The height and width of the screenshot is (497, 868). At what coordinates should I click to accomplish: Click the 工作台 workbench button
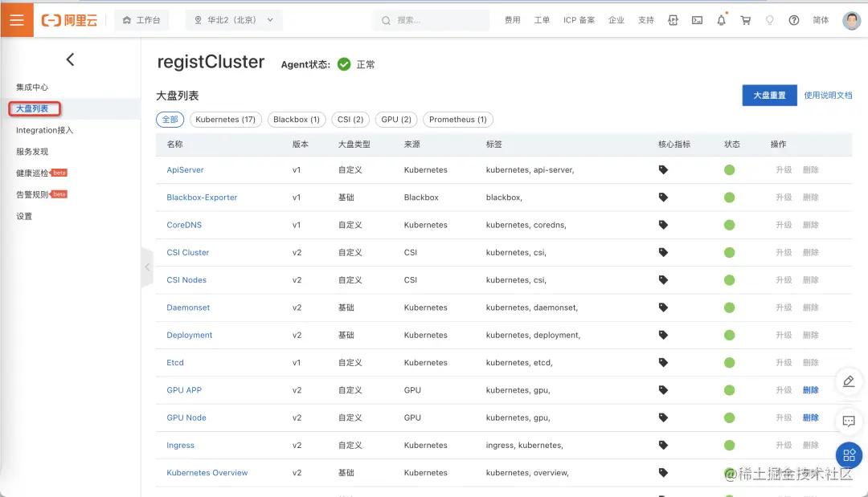point(141,20)
